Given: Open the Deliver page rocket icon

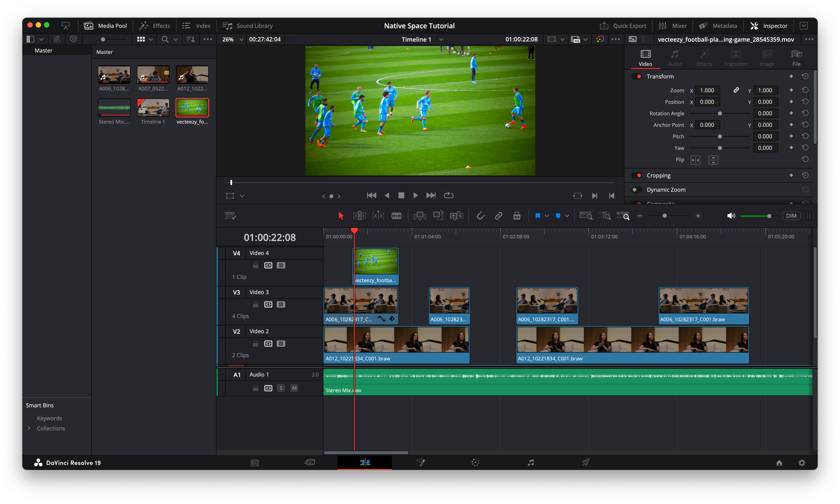Looking at the screenshot, I should point(585,462).
